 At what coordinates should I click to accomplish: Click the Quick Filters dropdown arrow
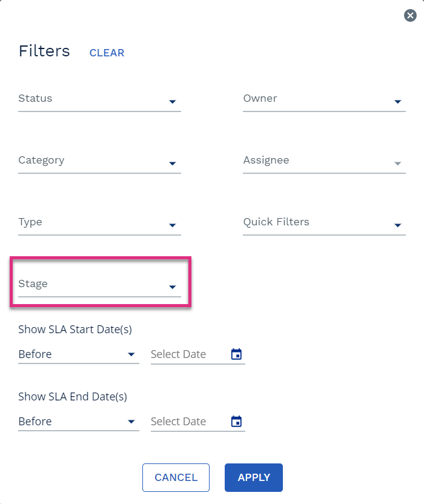tap(397, 225)
